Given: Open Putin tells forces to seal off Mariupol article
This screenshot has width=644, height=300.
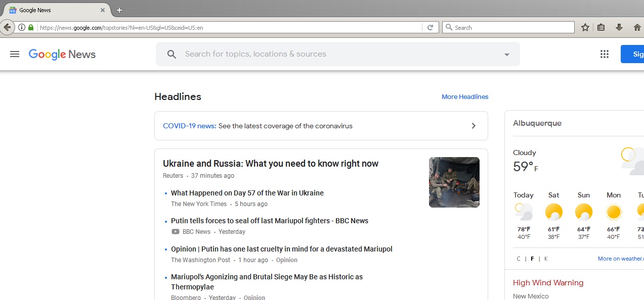Looking at the screenshot, I should click(x=270, y=221).
